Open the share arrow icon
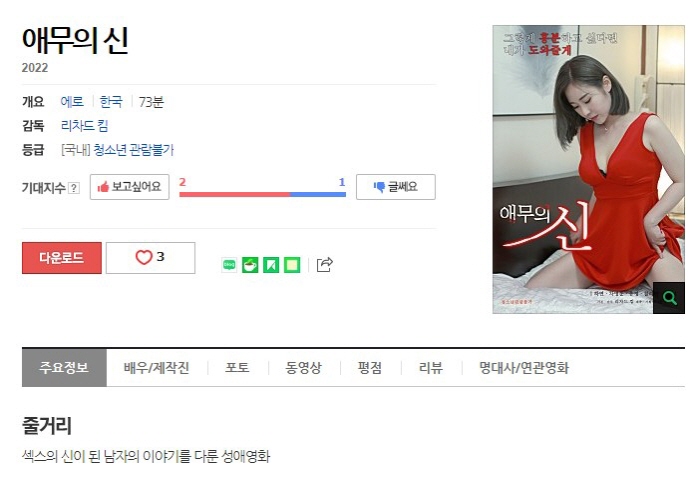 tap(325, 265)
